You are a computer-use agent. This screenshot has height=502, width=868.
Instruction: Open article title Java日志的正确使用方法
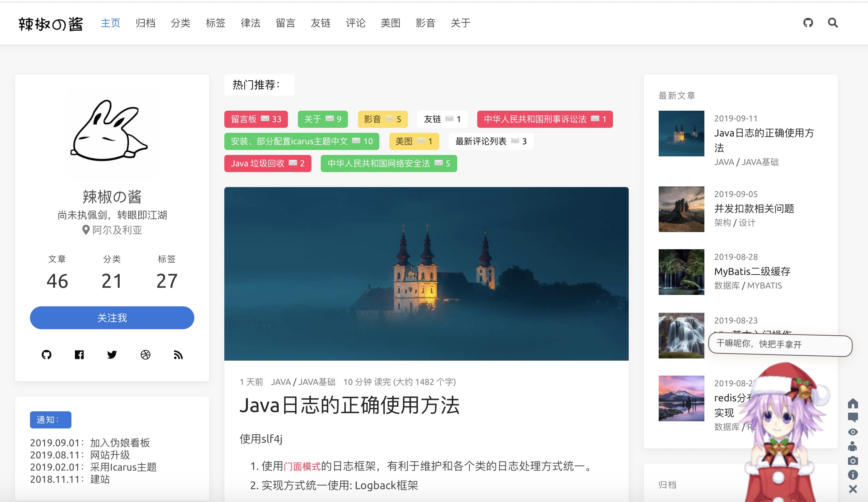click(349, 405)
